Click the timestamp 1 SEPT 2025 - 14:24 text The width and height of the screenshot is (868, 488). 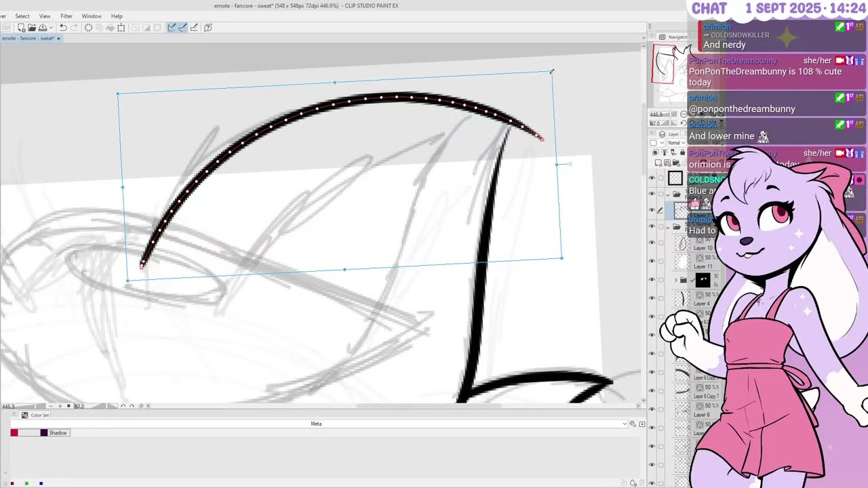point(806,9)
